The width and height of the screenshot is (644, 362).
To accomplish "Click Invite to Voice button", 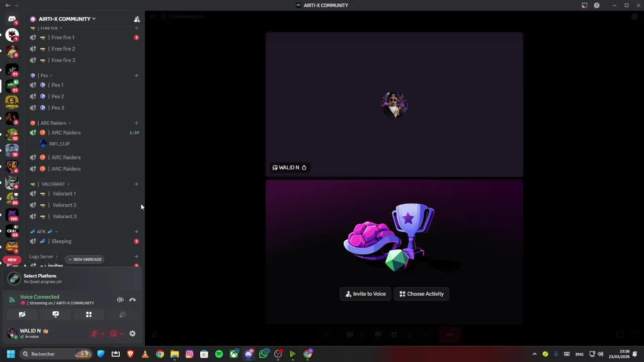I will tap(366, 294).
